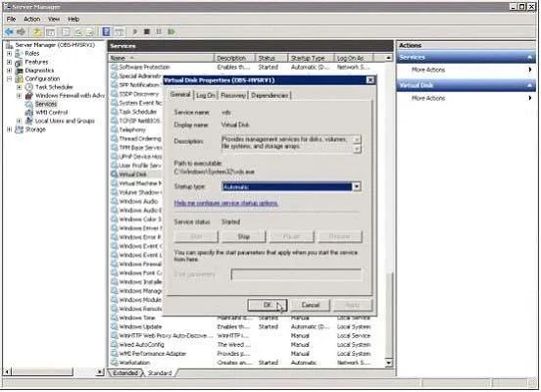Click the Restart Service toolbar icon

(172, 32)
